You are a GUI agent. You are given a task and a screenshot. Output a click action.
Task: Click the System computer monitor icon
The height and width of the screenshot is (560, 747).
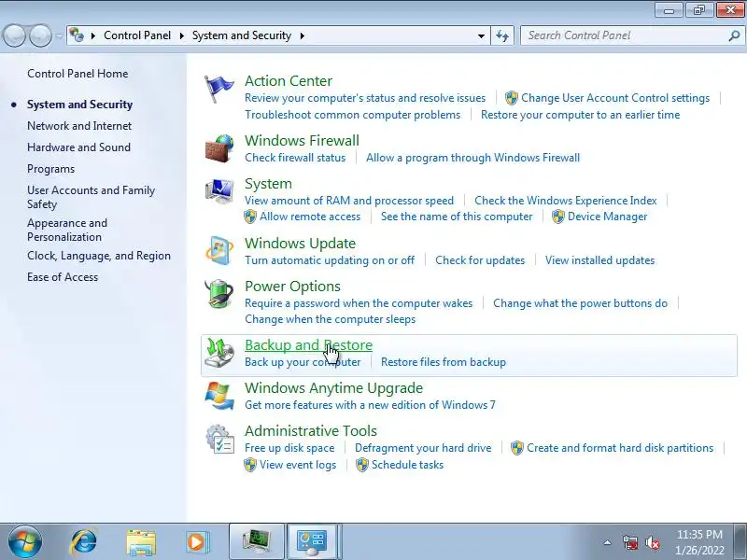tap(219, 190)
